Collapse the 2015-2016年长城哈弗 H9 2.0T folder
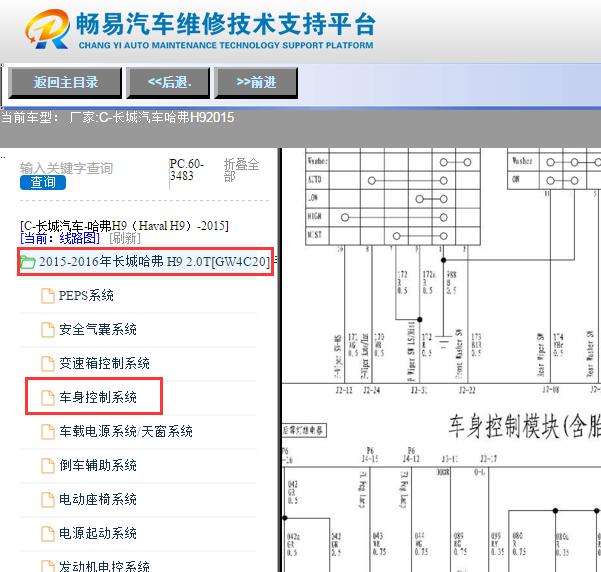601x572 pixels. (154, 261)
